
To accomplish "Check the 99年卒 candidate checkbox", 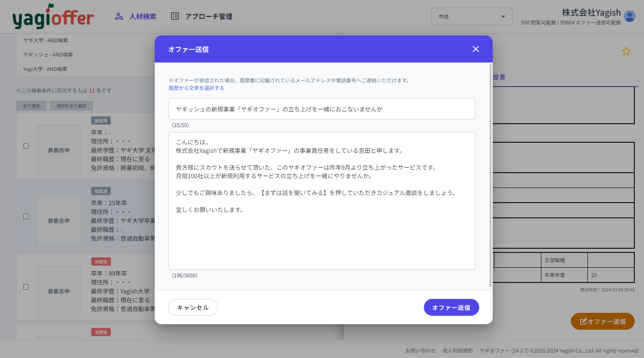I will pyautogui.click(x=26, y=287).
